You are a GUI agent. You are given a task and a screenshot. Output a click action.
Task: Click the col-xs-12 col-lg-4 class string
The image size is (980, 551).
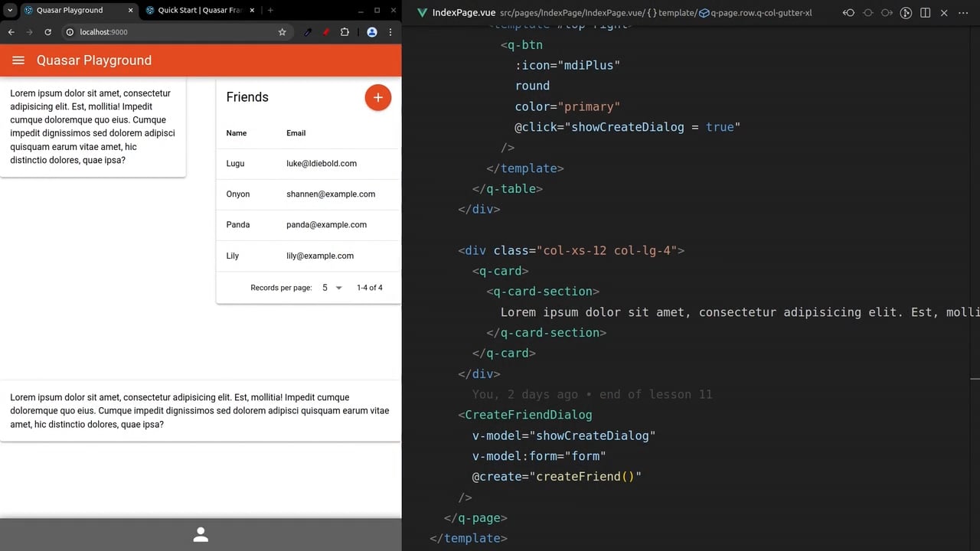(607, 250)
